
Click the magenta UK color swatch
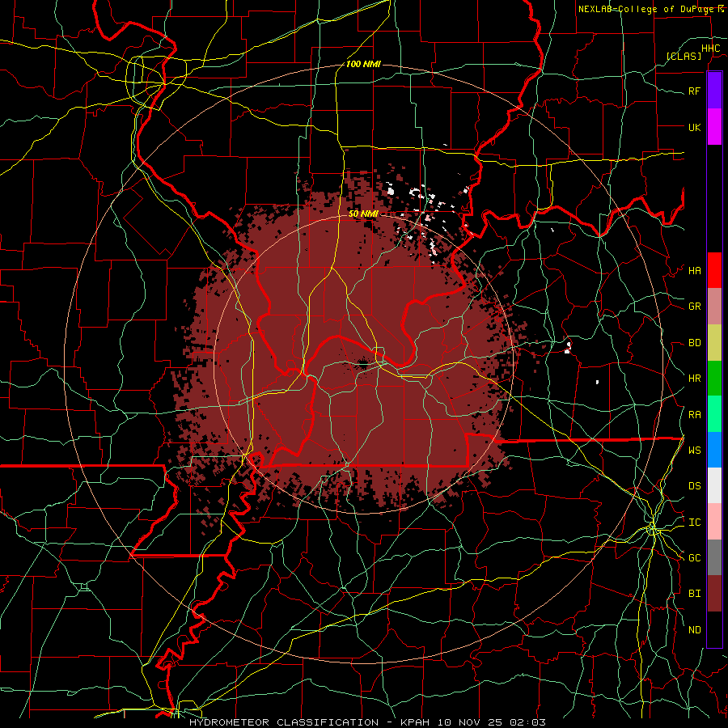click(714, 127)
